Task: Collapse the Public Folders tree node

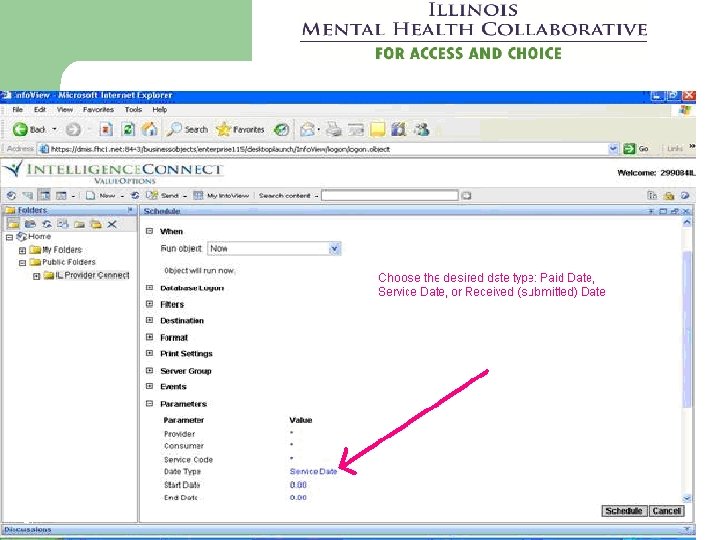Action: [22, 263]
